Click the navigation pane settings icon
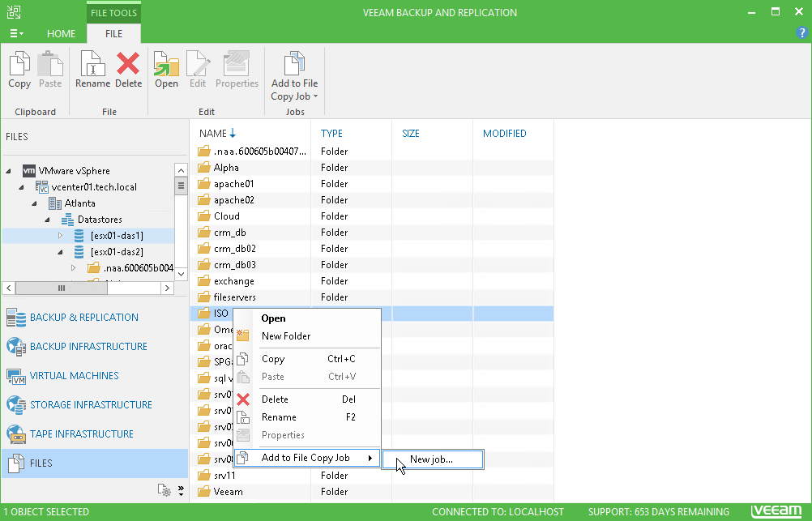812x521 pixels. tap(165, 490)
